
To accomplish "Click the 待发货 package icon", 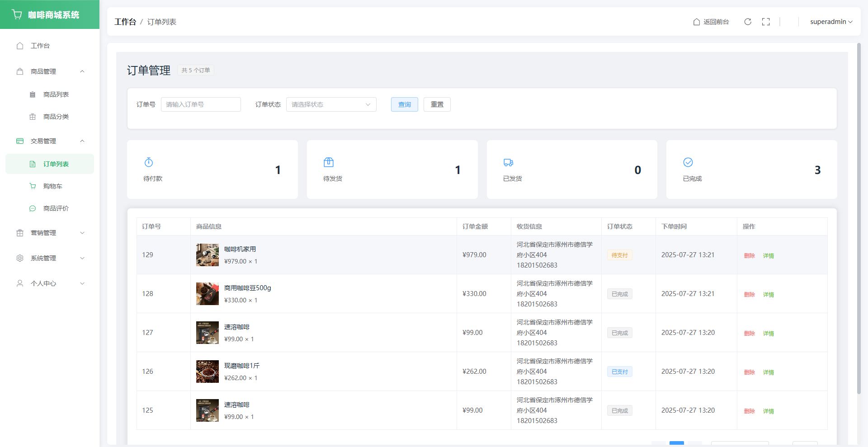I will coord(329,162).
